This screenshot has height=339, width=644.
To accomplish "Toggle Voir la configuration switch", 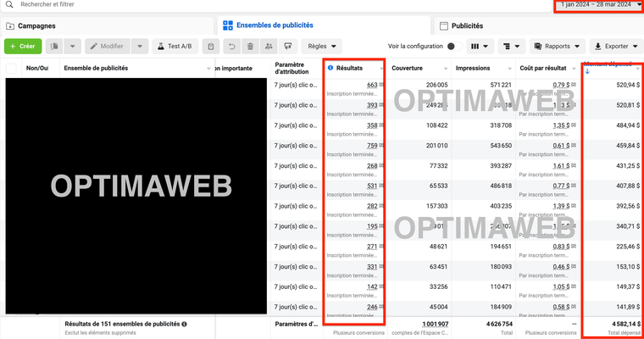I will pos(453,47).
